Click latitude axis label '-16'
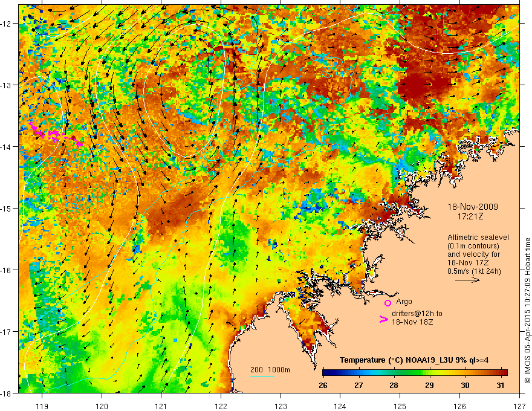Screen dimensions: 532x411 coord(7,270)
